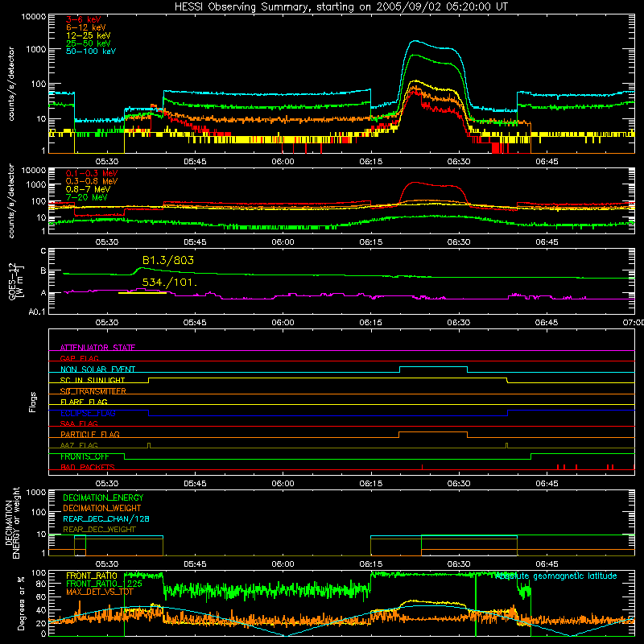
Task: Select the red '3-6 keV' legend label
Action: (84, 19)
